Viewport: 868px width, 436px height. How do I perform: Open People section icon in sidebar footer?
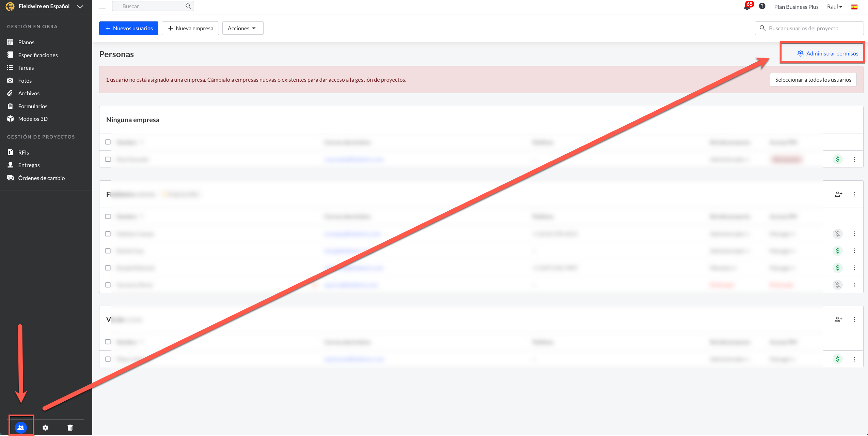[x=21, y=427]
